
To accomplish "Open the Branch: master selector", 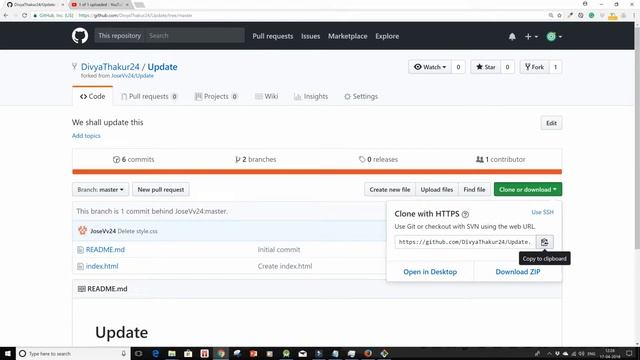I will (100, 189).
